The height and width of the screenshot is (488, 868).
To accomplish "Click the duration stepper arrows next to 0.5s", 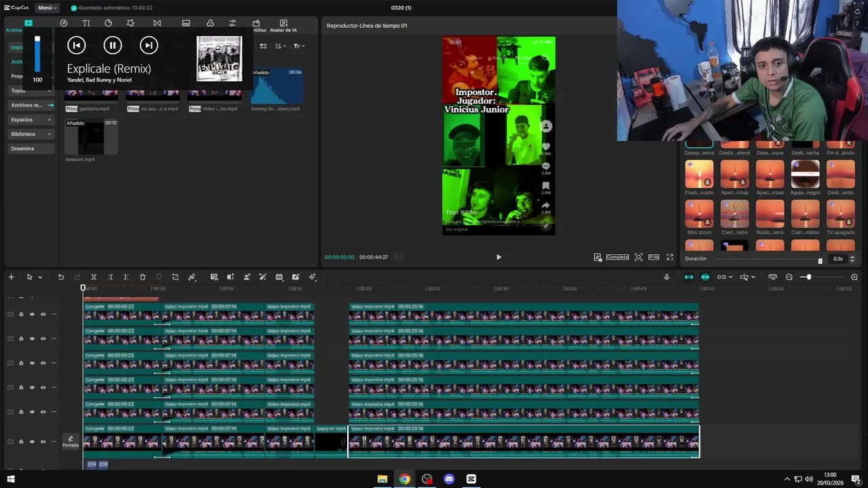I will 852,259.
